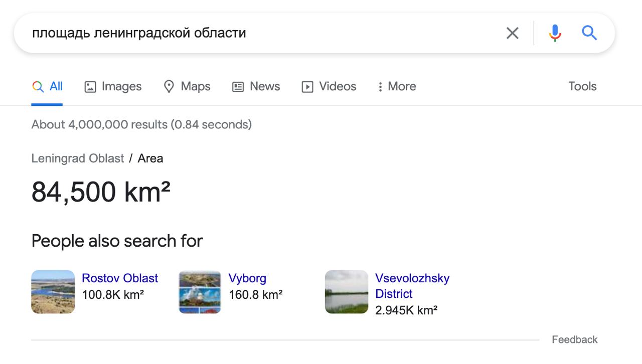Open the Vsevolozhsky District link
This screenshot has height=364, width=642.
[412, 286]
